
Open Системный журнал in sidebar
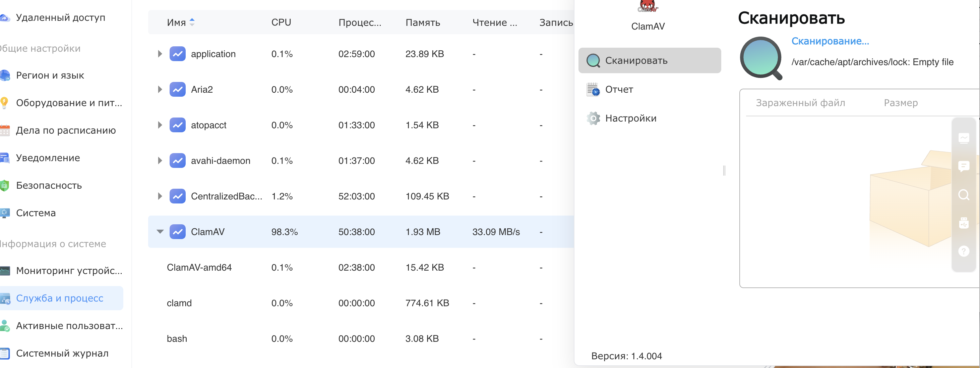point(62,353)
